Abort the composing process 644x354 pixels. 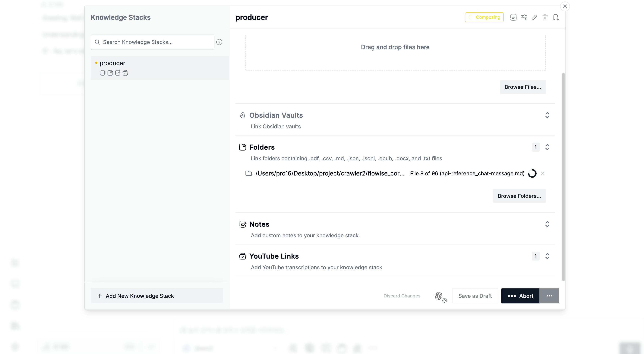pos(520,296)
